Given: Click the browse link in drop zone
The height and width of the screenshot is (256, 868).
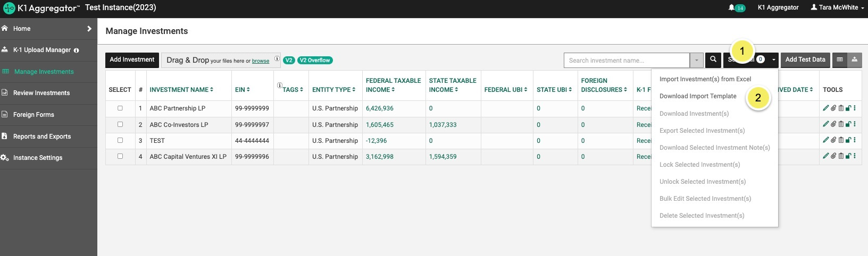Looking at the screenshot, I should [x=261, y=61].
